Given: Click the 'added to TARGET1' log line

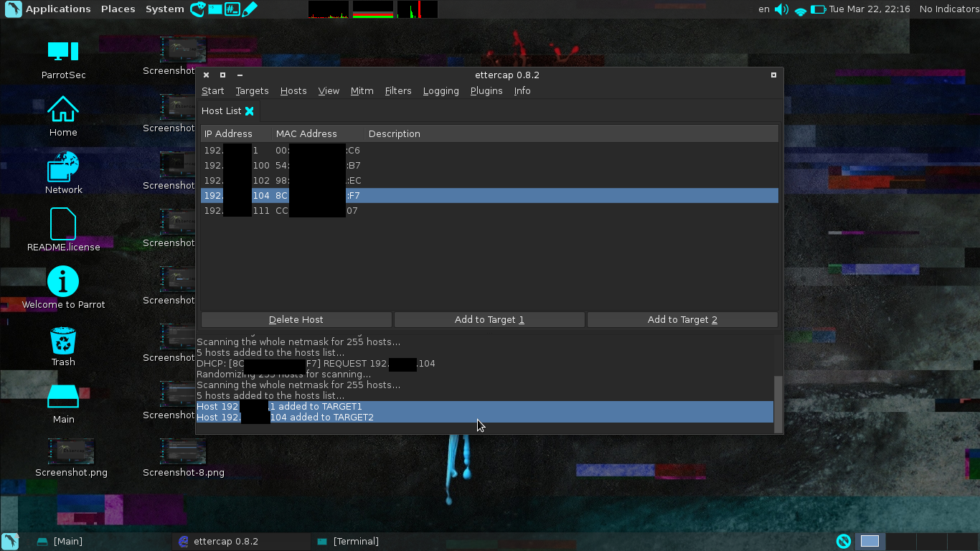Looking at the screenshot, I should pyautogui.click(x=485, y=407).
